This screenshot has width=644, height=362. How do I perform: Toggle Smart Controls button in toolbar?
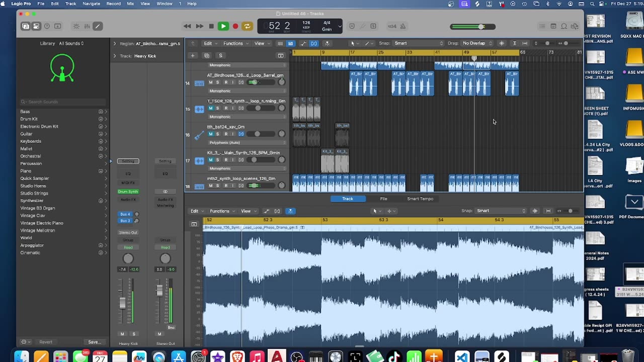click(76, 26)
